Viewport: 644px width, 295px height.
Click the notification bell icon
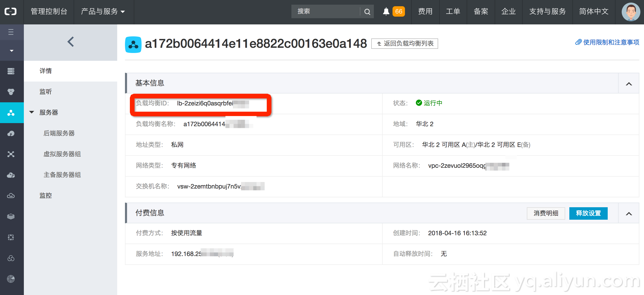386,11
